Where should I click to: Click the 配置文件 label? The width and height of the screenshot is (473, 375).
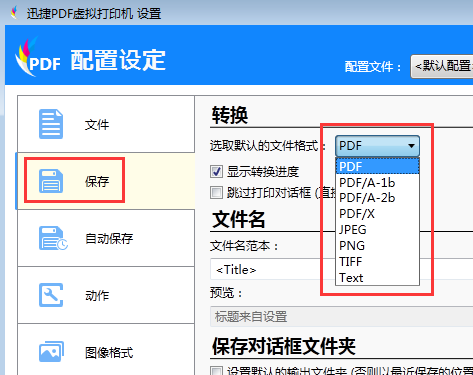coord(373,67)
